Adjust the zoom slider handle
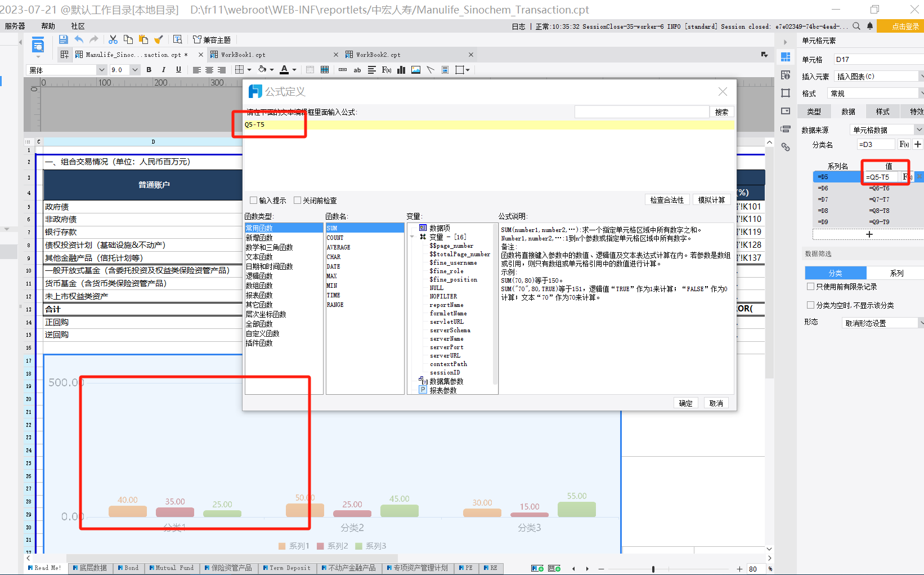924x575 pixels. [653, 569]
